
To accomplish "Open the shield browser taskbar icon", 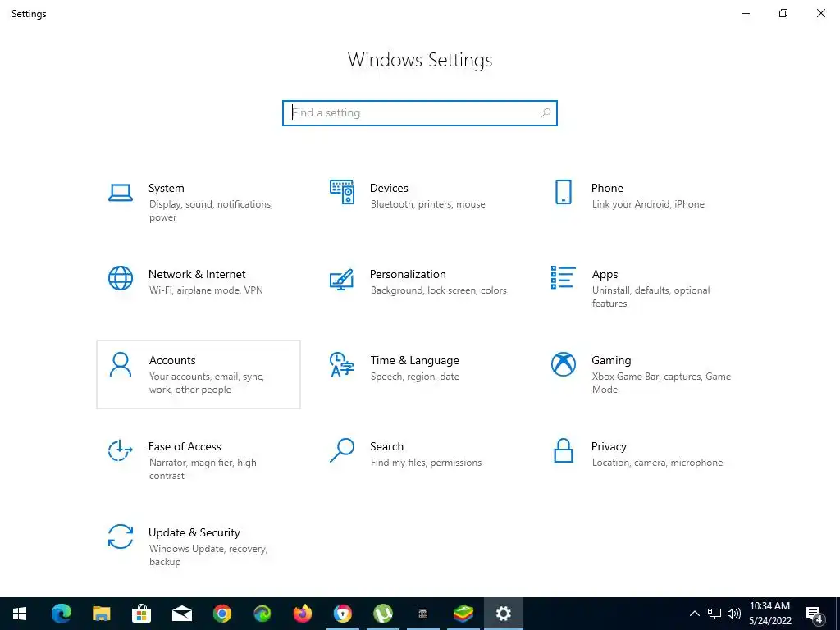I will click(x=342, y=614).
